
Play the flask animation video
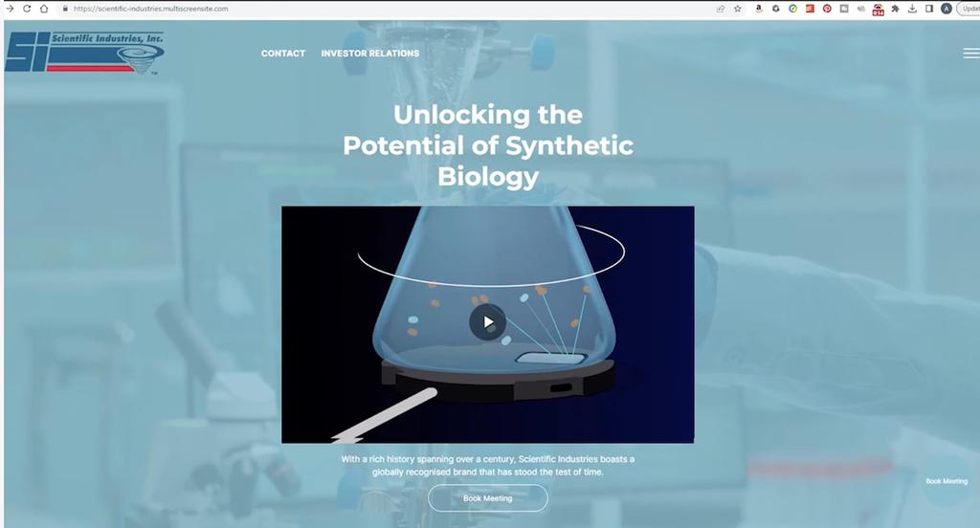(487, 322)
